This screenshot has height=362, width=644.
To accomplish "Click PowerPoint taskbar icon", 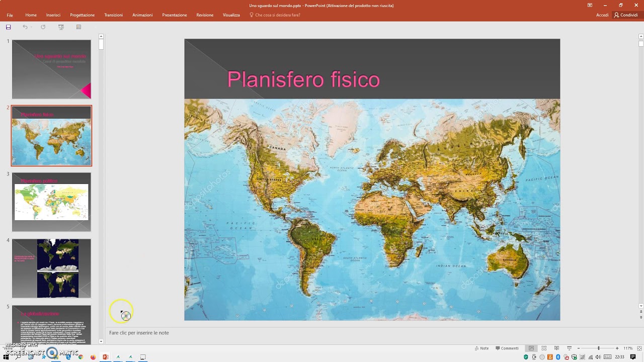I will (x=106, y=357).
